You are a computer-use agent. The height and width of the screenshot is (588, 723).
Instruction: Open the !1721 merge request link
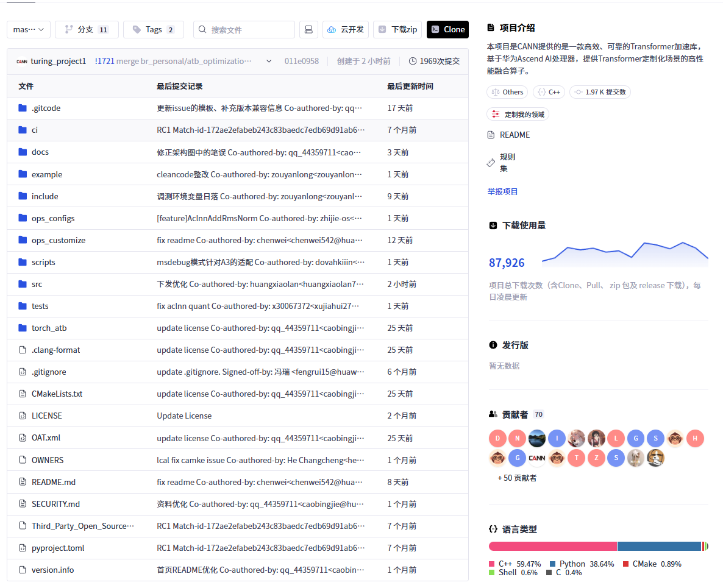[x=105, y=62]
